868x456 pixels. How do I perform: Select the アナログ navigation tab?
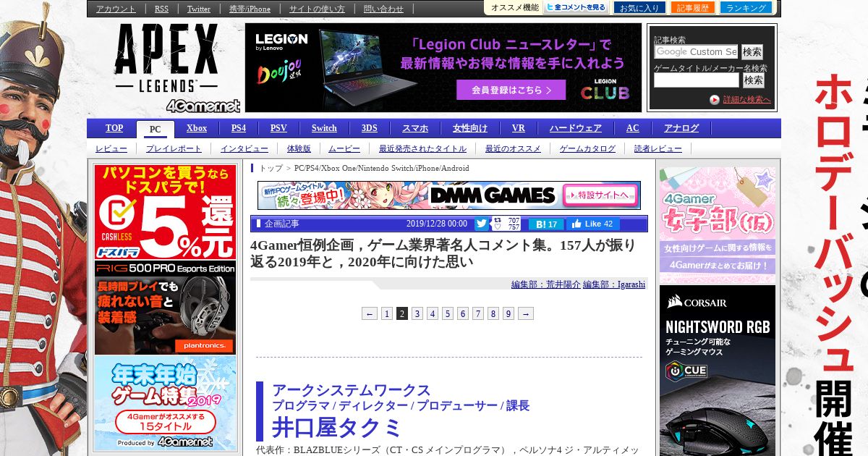point(681,128)
